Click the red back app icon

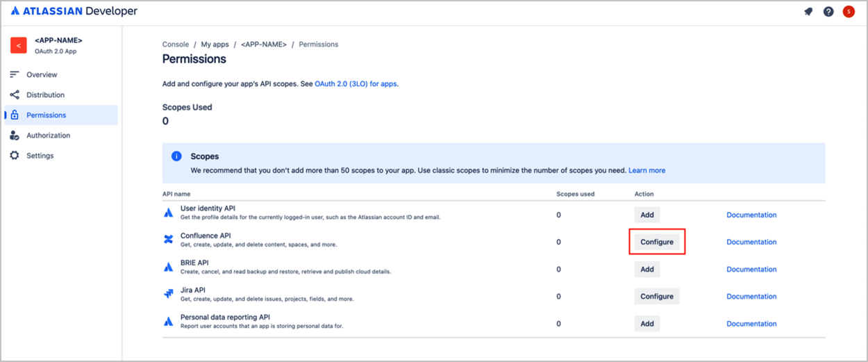19,45
